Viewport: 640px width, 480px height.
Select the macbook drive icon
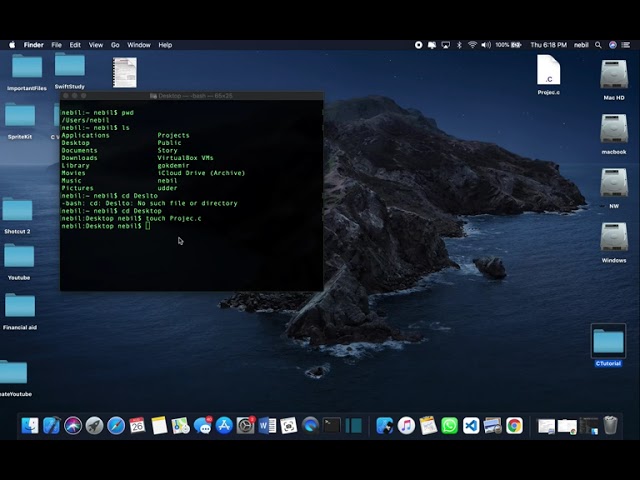click(614, 129)
